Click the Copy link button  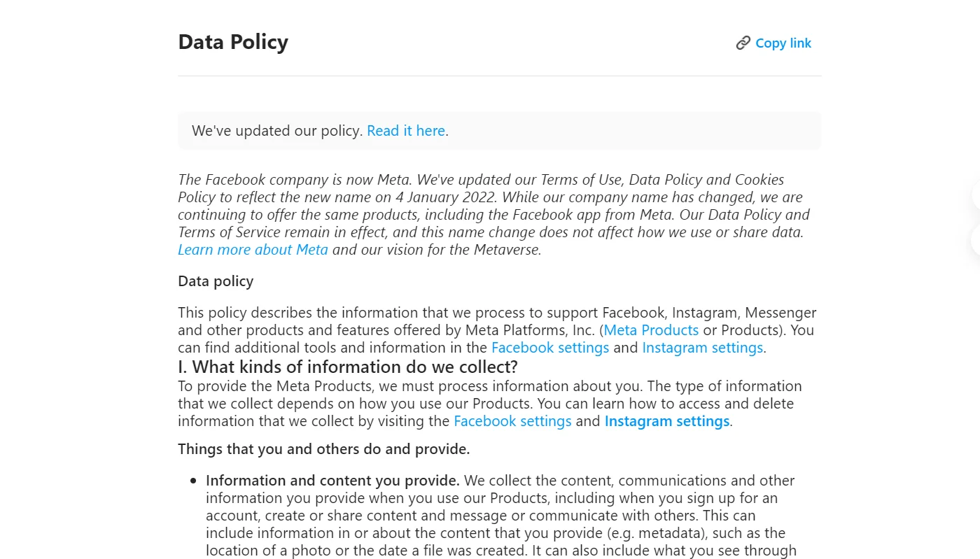tap(783, 43)
